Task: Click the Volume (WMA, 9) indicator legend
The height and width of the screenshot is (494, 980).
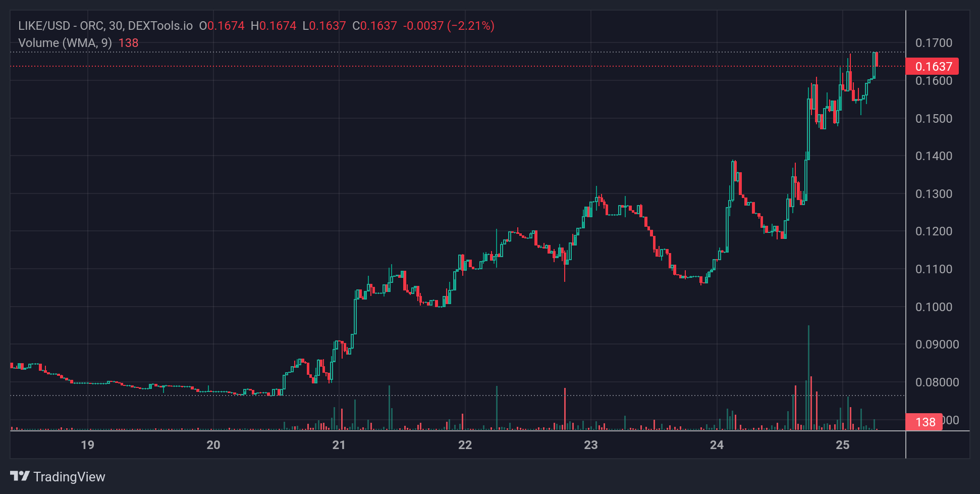Action: coord(65,43)
